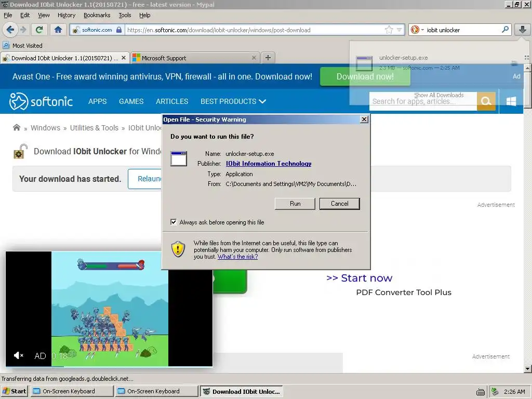The width and height of the screenshot is (532, 399).
Task: Open the View menu
Action: [x=44, y=15]
